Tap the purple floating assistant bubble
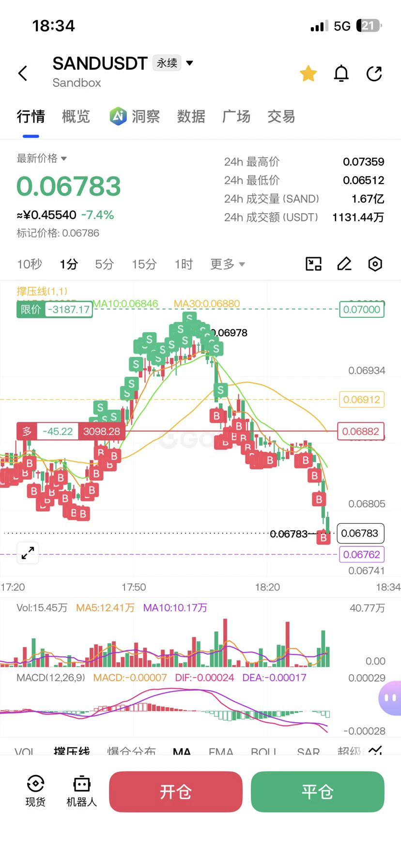The width and height of the screenshot is (401, 868). (390, 698)
